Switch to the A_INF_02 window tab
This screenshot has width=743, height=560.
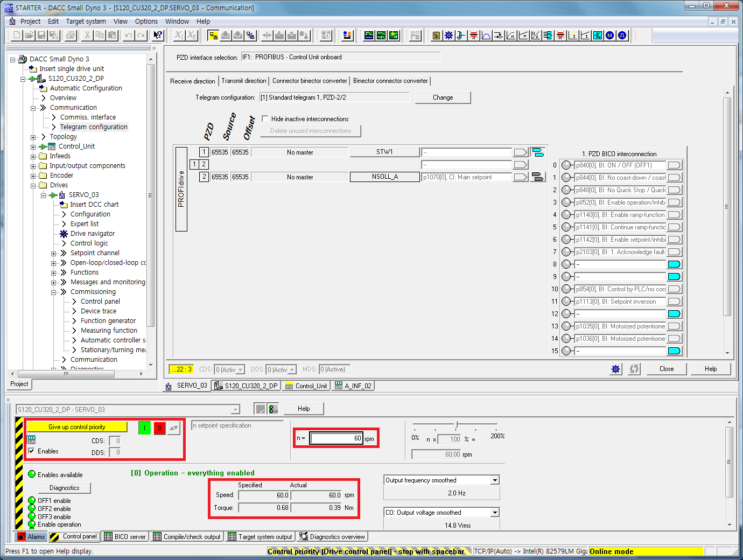[353, 386]
